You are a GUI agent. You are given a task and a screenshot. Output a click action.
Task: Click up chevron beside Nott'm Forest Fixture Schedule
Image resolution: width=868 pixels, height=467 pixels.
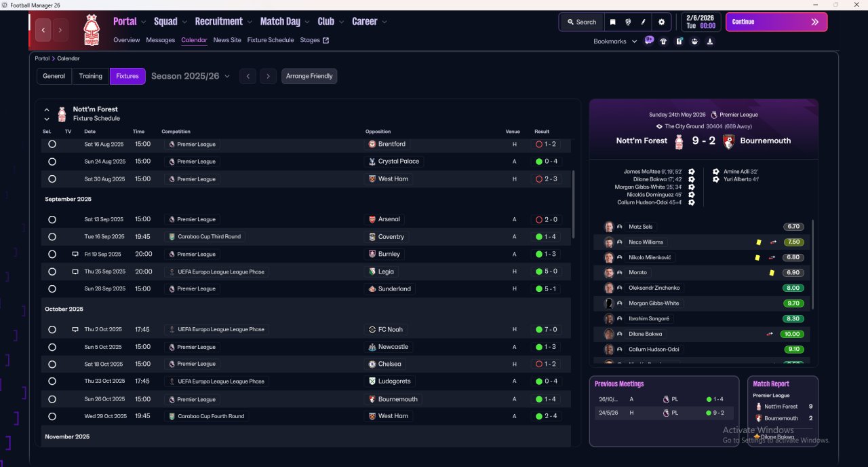[47, 109]
